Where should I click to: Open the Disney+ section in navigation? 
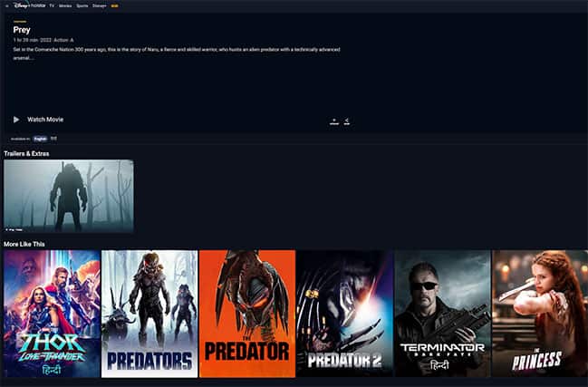[100, 6]
